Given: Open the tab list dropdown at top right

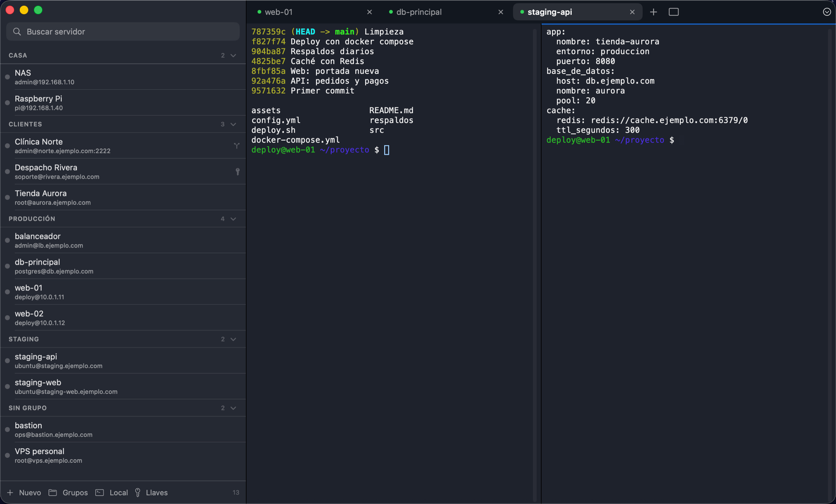Looking at the screenshot, I should [827, 12].
